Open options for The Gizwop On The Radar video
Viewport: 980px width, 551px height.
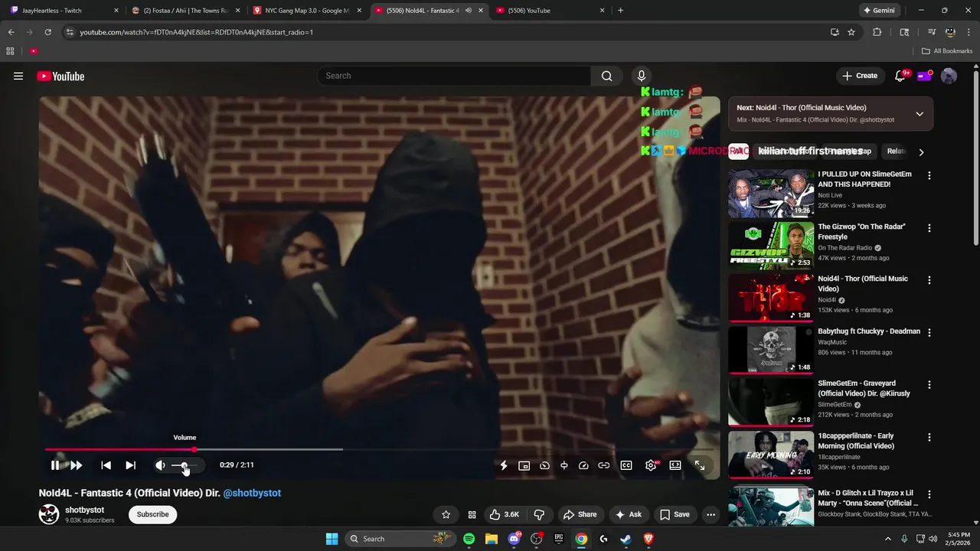[x=929, y=228]
